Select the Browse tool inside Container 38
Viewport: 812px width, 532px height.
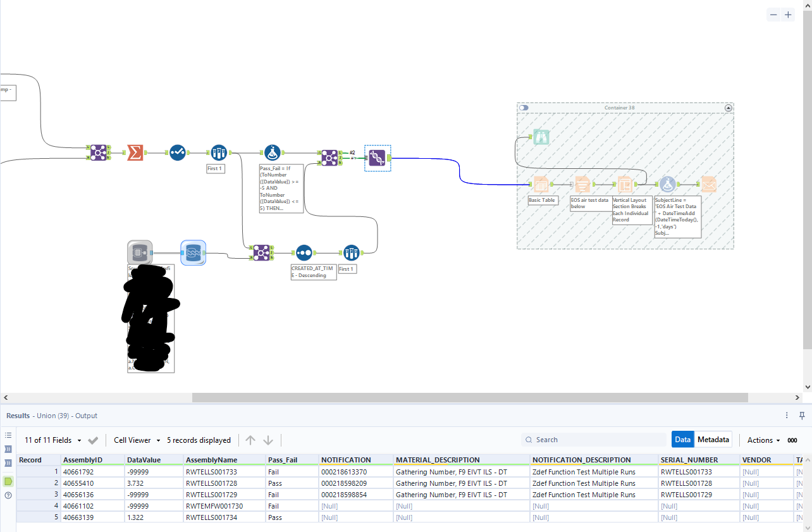point(541,136)
